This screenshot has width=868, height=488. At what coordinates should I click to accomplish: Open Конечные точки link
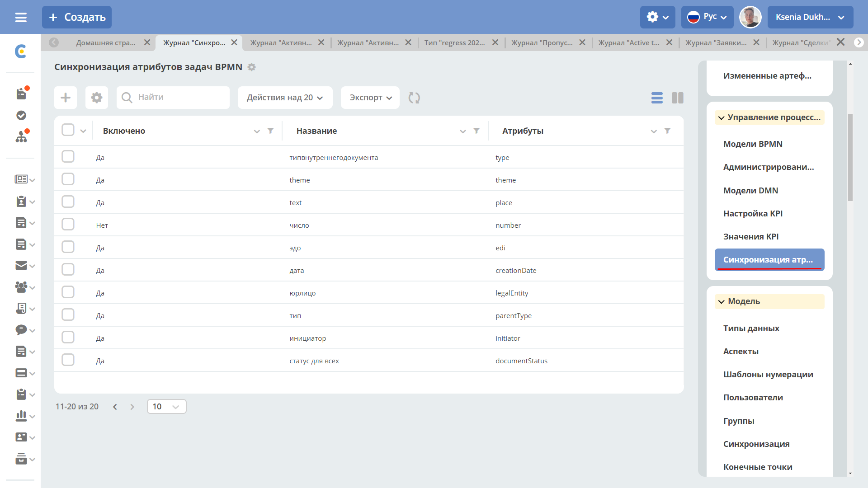pos(758,467)
